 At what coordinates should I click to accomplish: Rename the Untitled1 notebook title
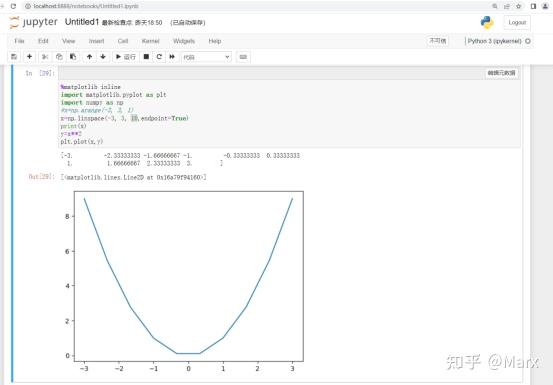(x=82, y=22)
